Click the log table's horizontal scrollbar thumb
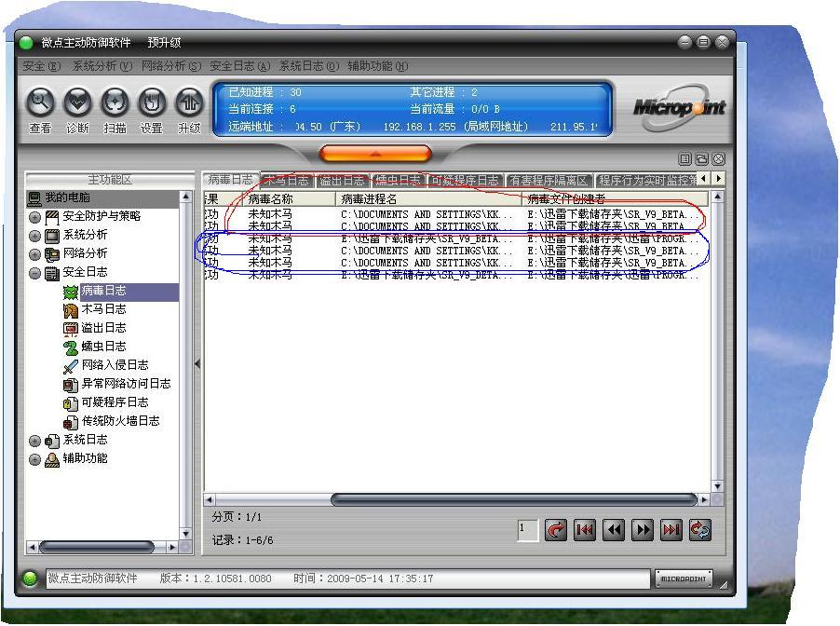The image size is (840, 626). click(x=514, y=499)
